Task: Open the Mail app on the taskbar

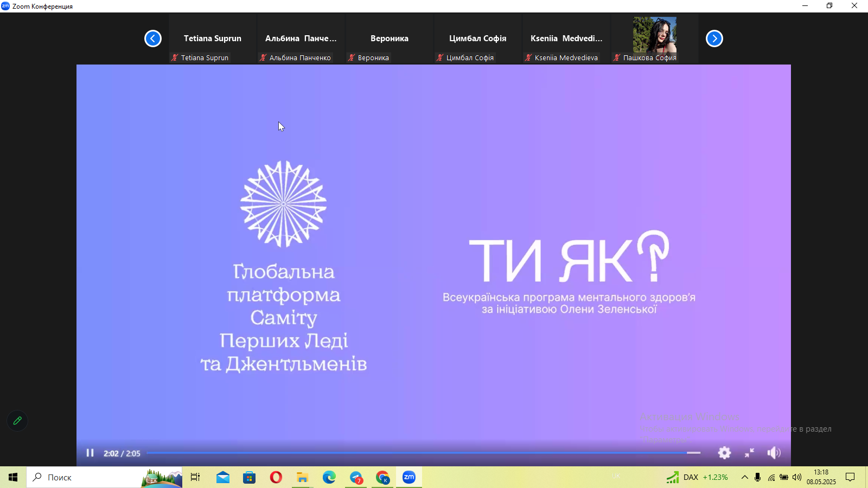Action: point(223,477)
